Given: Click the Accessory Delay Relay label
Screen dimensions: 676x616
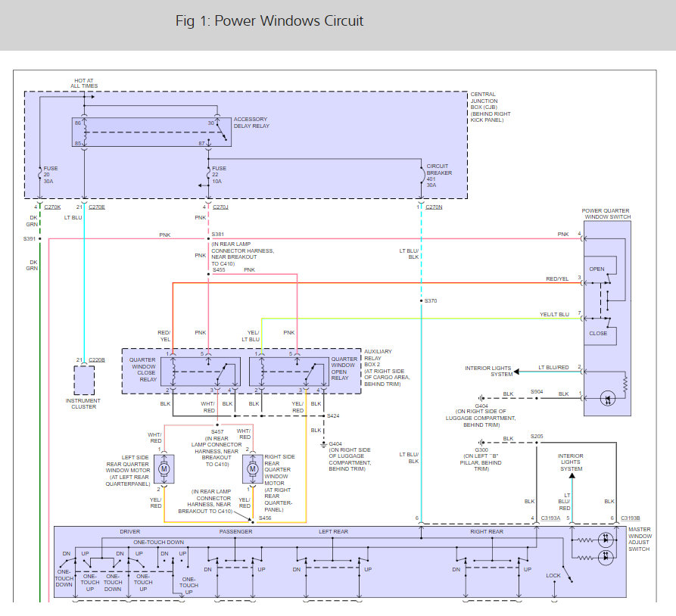Looking at the screenshot, I should [251, 123].
